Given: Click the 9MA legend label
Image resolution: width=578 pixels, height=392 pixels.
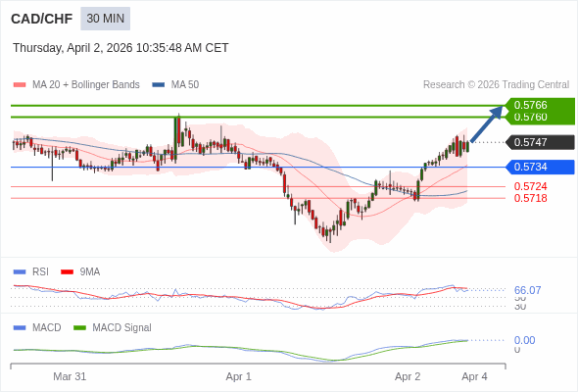Looking at the screenshot, I should 90,272.
